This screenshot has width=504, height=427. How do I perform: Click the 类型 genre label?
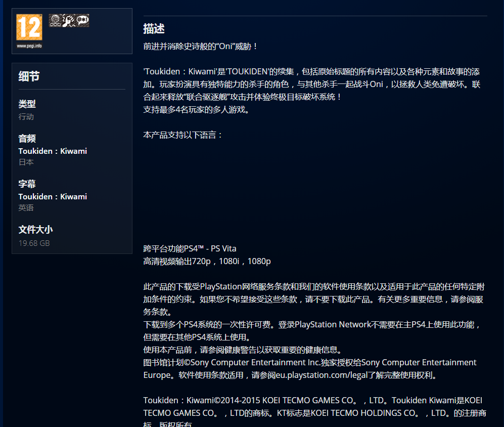coord(27,104)
